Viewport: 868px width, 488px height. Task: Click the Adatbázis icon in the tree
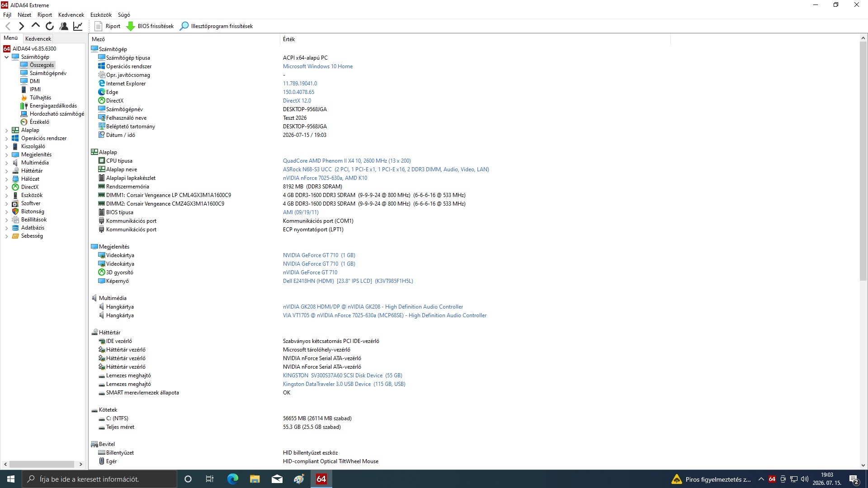click(x=15, y=228)
